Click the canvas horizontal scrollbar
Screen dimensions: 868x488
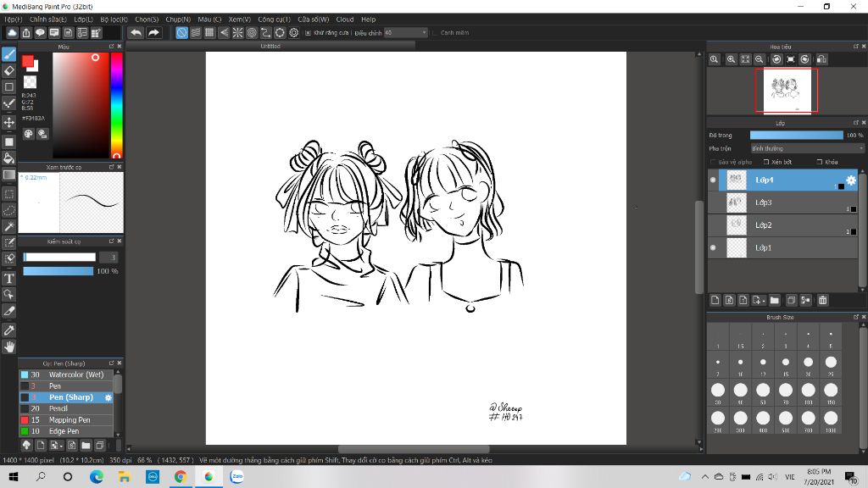(x=414, y=449)
